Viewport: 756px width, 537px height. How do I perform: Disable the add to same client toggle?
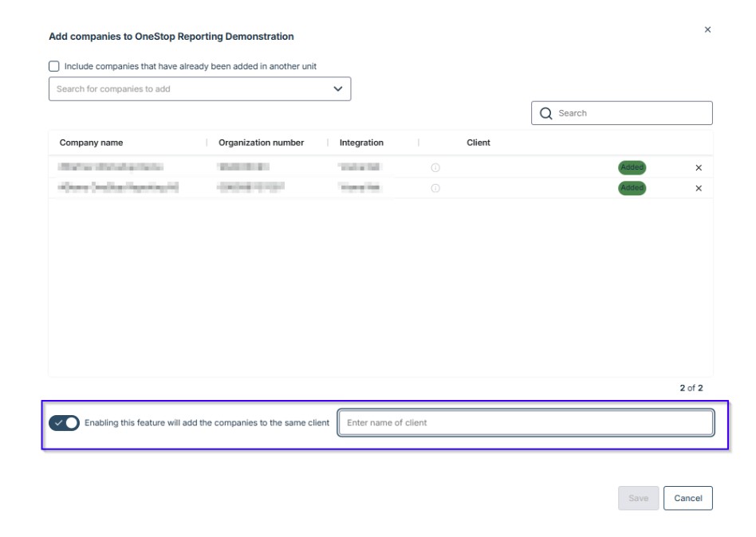[x=65, y=423]
